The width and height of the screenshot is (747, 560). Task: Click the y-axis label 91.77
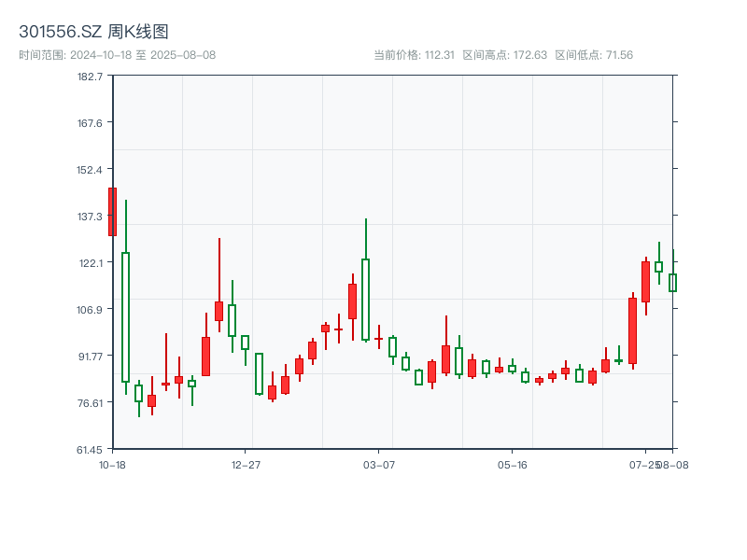pyautogui.click(x=91, y=357)
